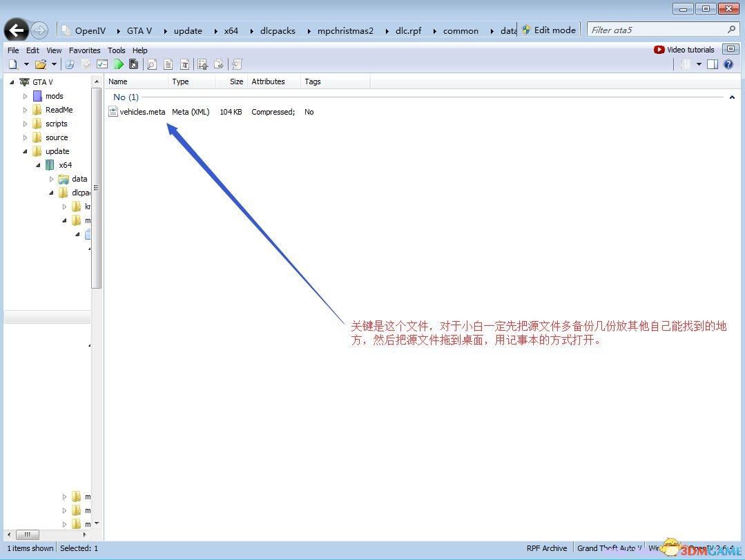Image resolution: width=745 pixels, height=560 pixels.
Task: Collapse the No (1) group chevron
Action: (x=732, y=97)
